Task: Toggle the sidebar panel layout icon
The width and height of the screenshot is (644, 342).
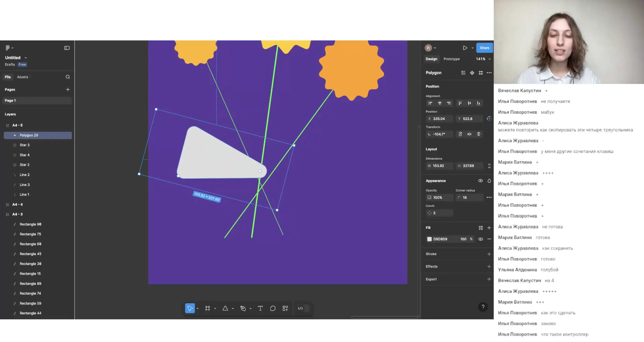Action: 67,48
